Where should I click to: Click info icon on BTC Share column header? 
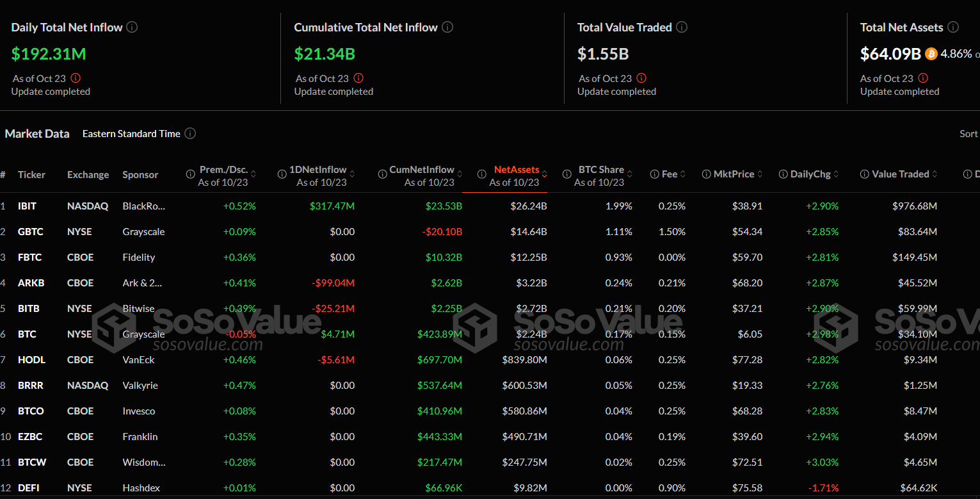566,174
